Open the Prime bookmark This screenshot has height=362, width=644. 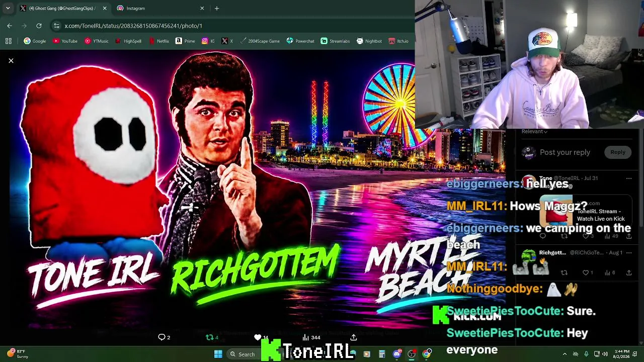[x=185, y=41]
